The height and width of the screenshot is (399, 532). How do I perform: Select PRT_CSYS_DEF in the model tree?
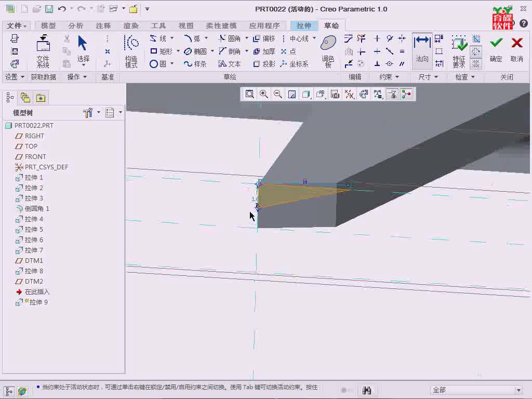click(x=42, y=167)
